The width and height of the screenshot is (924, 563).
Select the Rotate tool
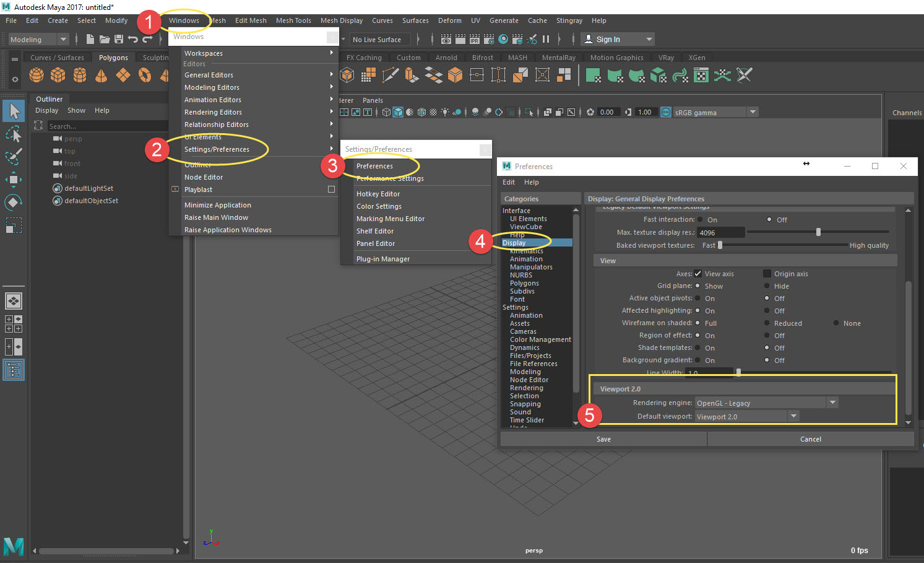coord(14,203)
